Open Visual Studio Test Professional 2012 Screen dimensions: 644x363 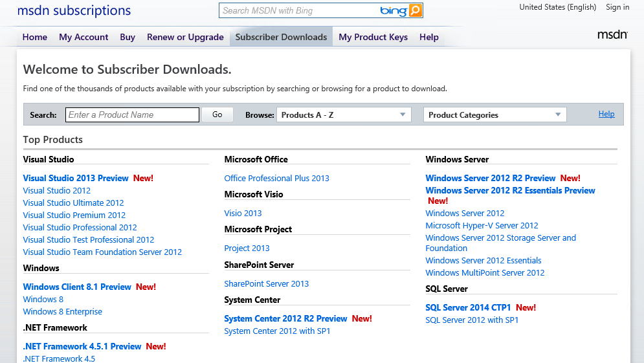pyautogui.click(x=88, y=240)
